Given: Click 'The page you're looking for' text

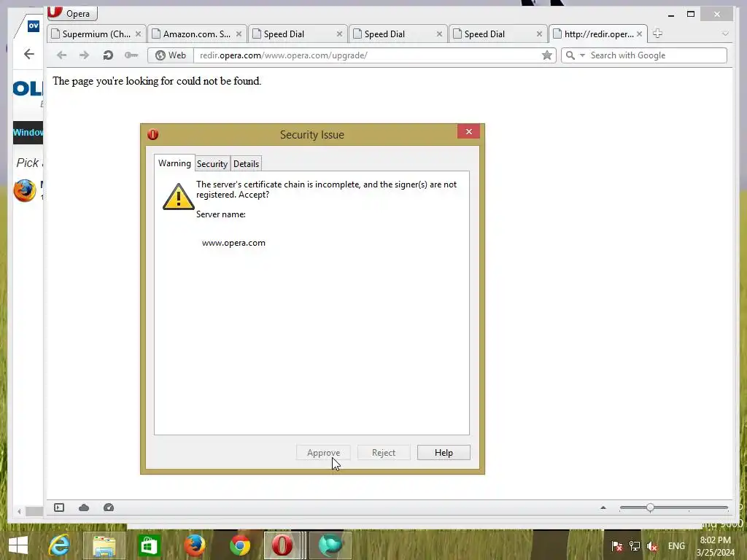Looking at the screenshot, I should click(157, 81).
